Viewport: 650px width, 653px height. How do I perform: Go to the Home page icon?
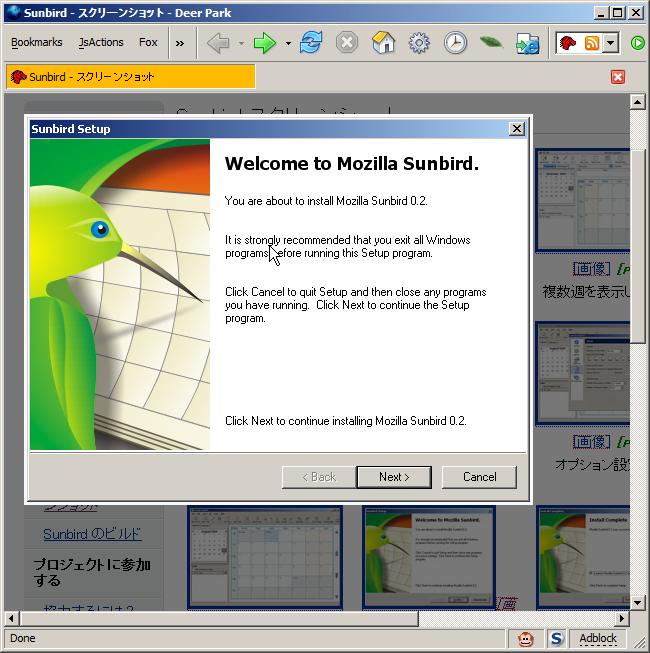click(384, 42)
